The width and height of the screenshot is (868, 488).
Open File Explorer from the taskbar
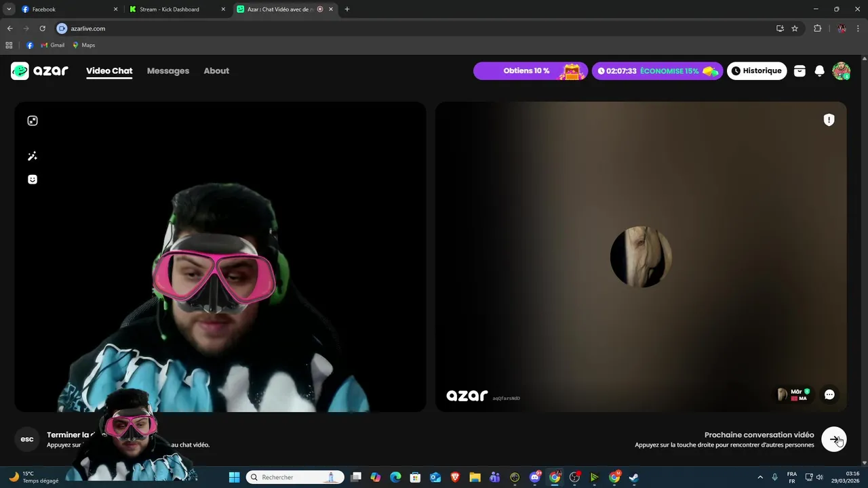tap(475, 477)
